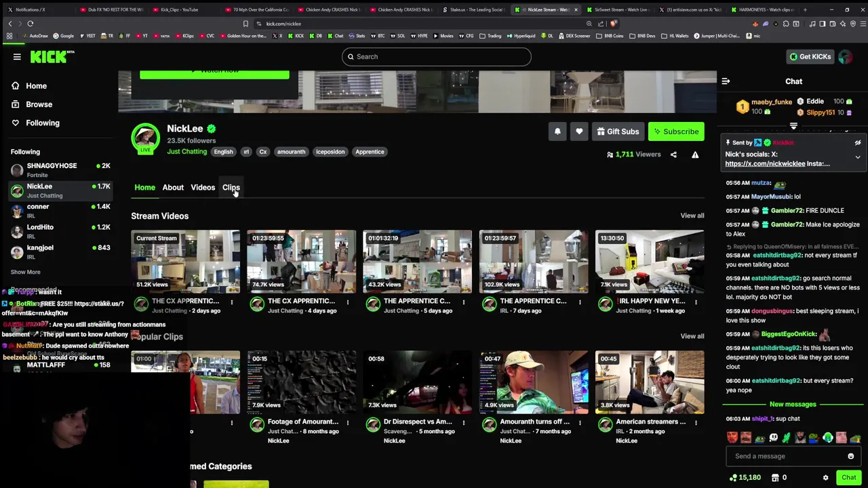Select the channel Home tab
Viewport: 868px width, 488px height.
click(x=144, y=188)
